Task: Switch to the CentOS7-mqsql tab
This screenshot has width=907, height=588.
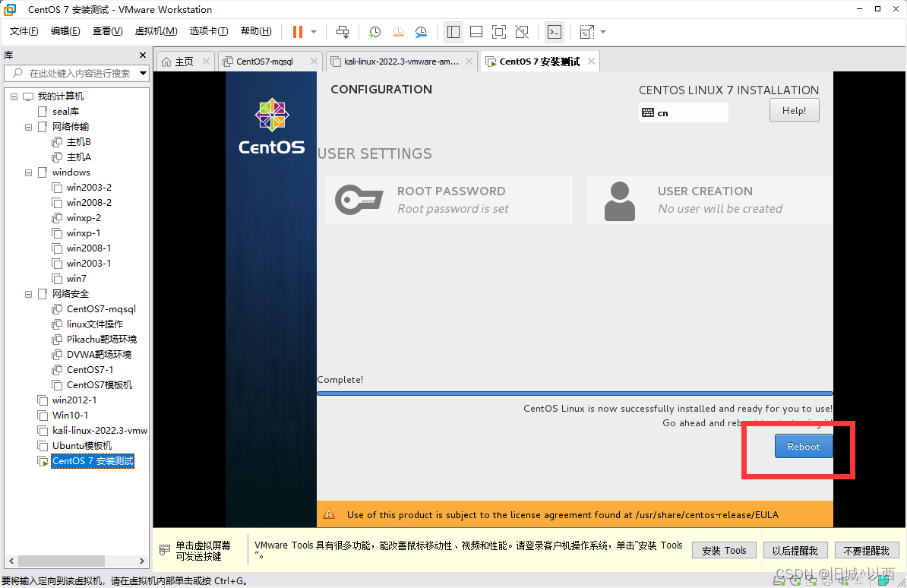Action: pyautogui.click(x=264, y=62)
